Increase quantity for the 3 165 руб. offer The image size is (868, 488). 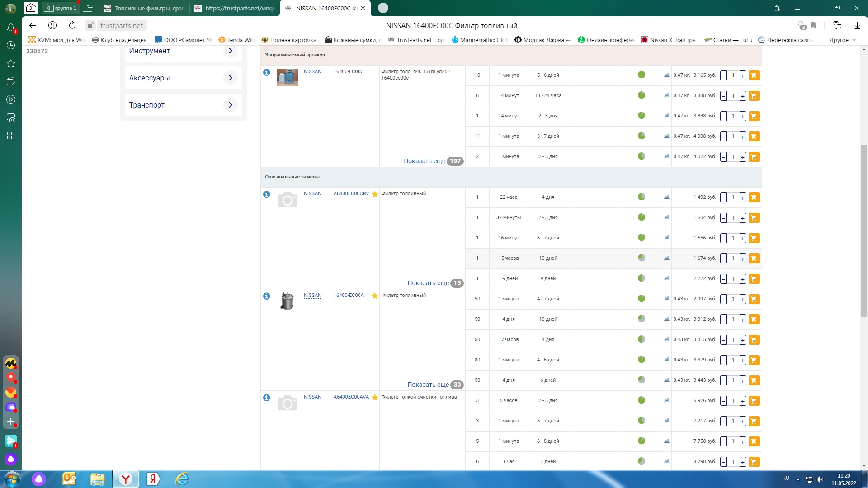[743, 75]
